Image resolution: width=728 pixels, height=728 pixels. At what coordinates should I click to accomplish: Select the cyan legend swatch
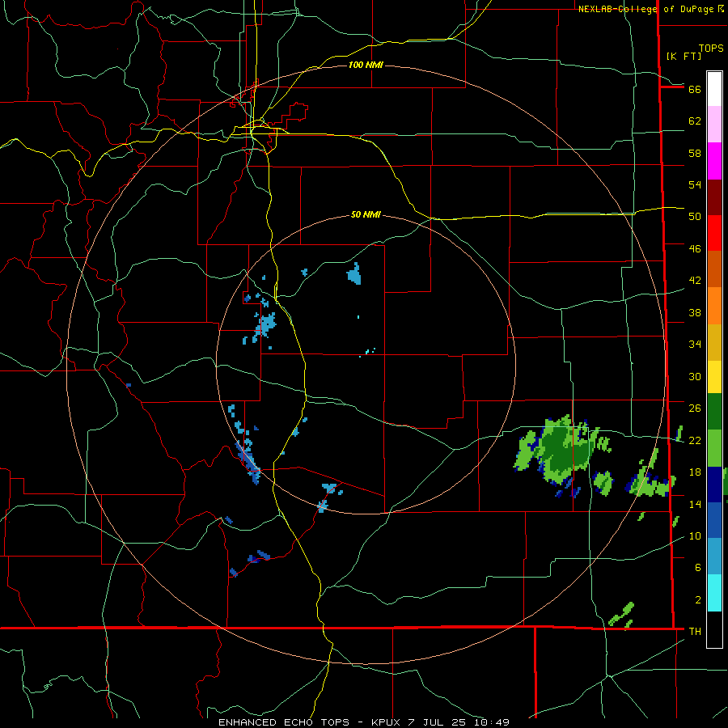[x=714, y=593]
